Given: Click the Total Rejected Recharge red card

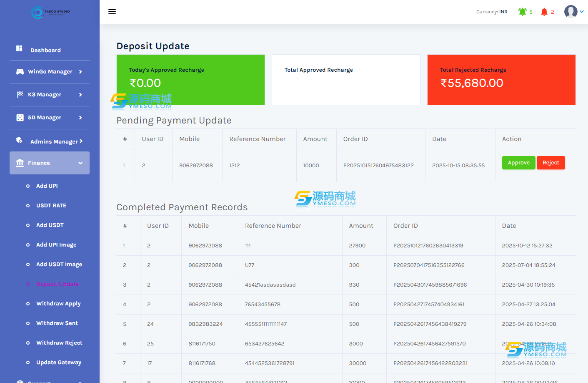Looking at the screenshot, I should 501,80.
